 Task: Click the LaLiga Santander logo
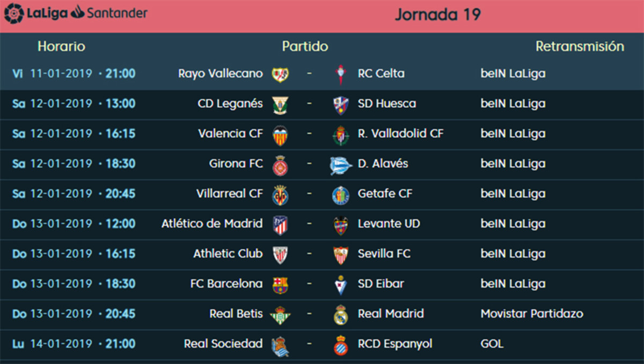[x=76, y=13]
